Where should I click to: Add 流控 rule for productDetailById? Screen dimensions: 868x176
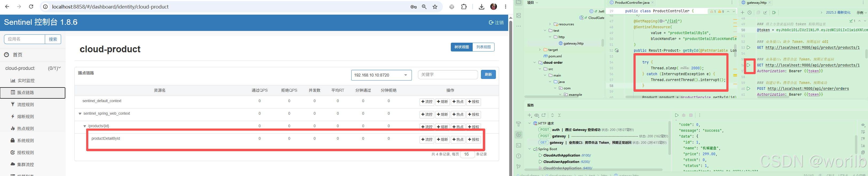[427, 139]
